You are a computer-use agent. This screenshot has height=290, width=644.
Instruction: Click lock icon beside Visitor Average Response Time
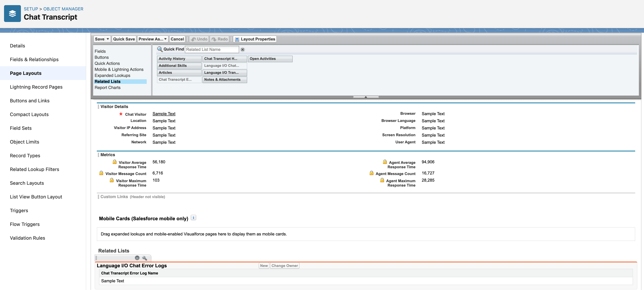pyautogui.click(x=114, y=162)
